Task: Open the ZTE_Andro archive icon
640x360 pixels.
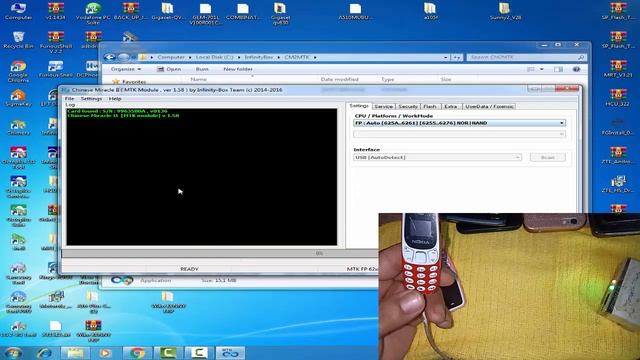Action: (x=618, y=155)
